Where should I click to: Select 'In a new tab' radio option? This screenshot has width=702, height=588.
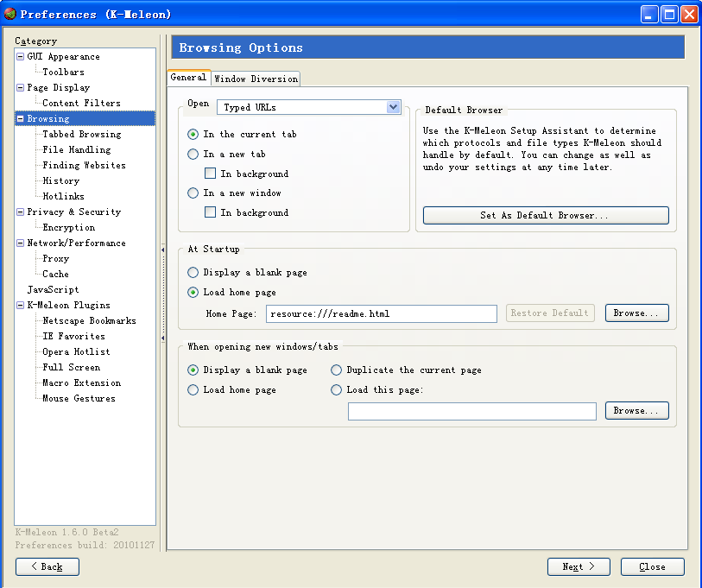tap(193, 155)
